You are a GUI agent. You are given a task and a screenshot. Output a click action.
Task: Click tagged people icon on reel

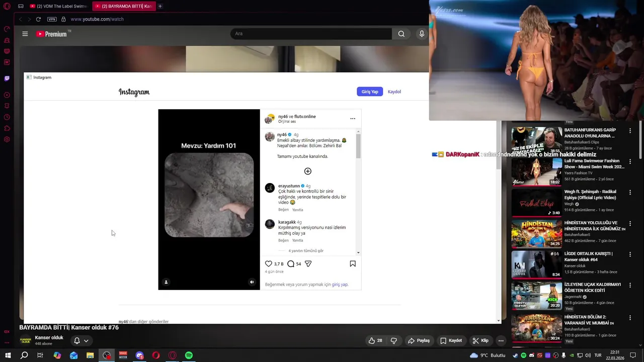(166, 282)
